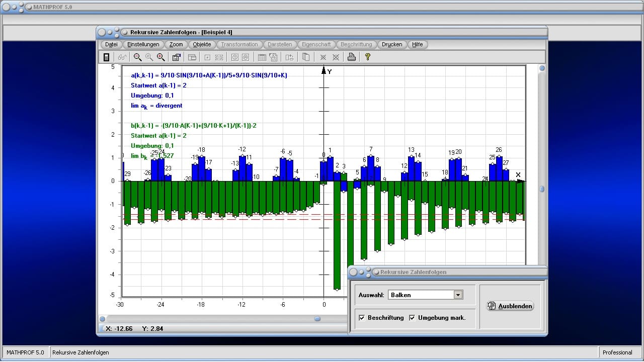Image resolution: width=644 pixels, height=362 pixels.
Task: Click the grayed Eigenschaft menu
Action: 316,44
